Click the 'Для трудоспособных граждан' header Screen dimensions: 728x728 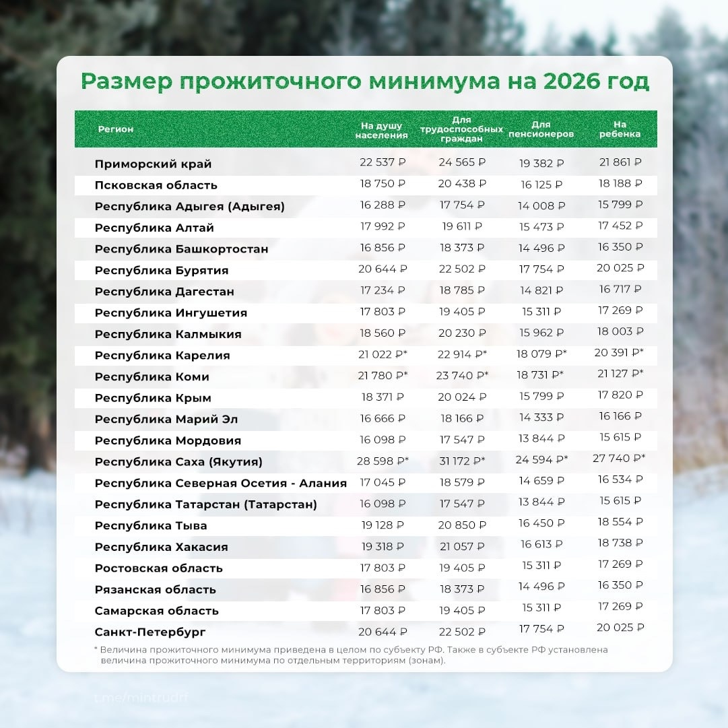(467, 129)
